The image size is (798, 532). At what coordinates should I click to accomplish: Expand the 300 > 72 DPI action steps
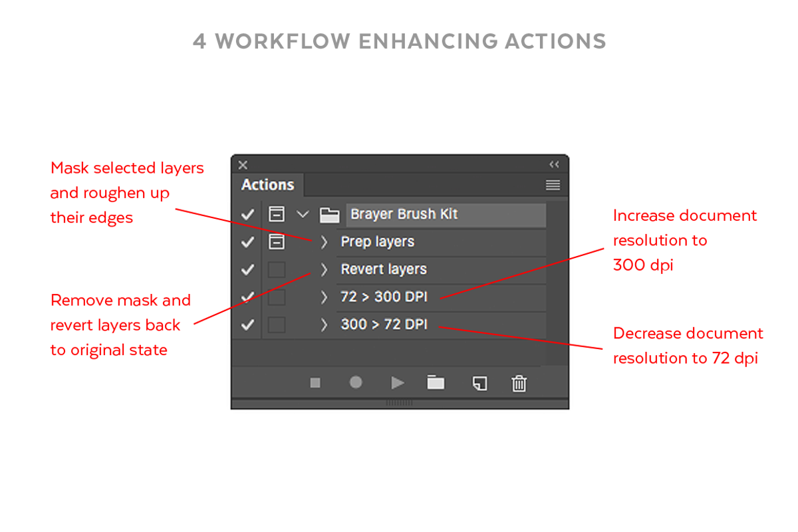click(x=324, y=325)
